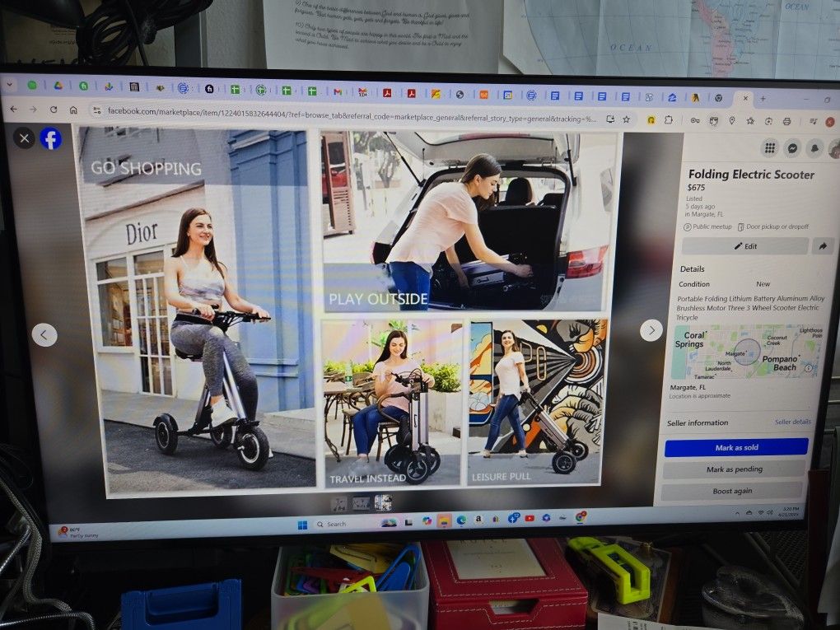
Task: Close the photo viewer with the X button
Action: 24,138
